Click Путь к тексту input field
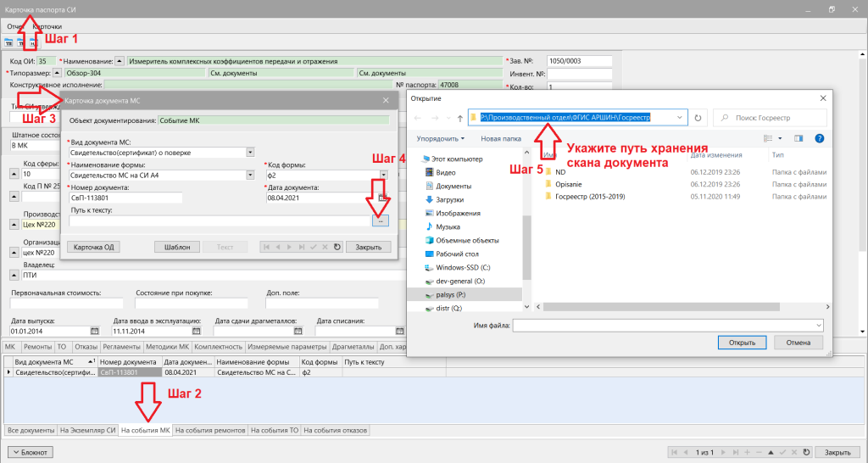This screenshot has height=463, width=868. [x=220, y=221]
